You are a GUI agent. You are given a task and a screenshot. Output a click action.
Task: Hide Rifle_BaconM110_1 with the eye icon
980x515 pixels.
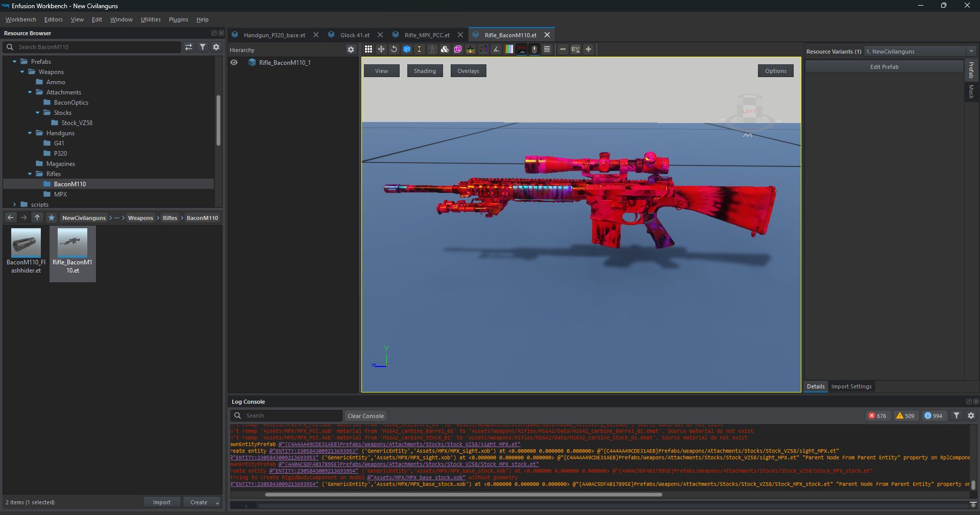234,62
